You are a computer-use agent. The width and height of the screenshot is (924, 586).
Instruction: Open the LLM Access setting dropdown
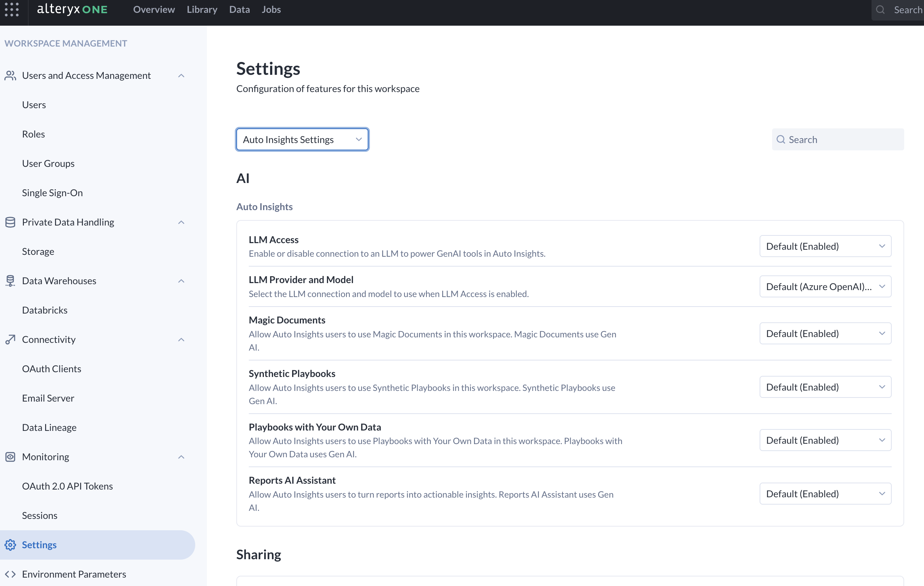825,246
